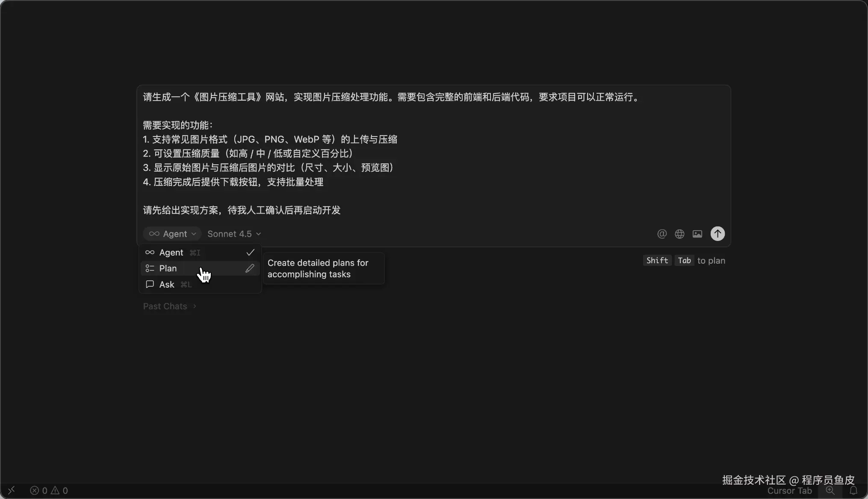868x499 pixels.
Task: Click the send message arrow button
Action: click(x=717, y=234)
